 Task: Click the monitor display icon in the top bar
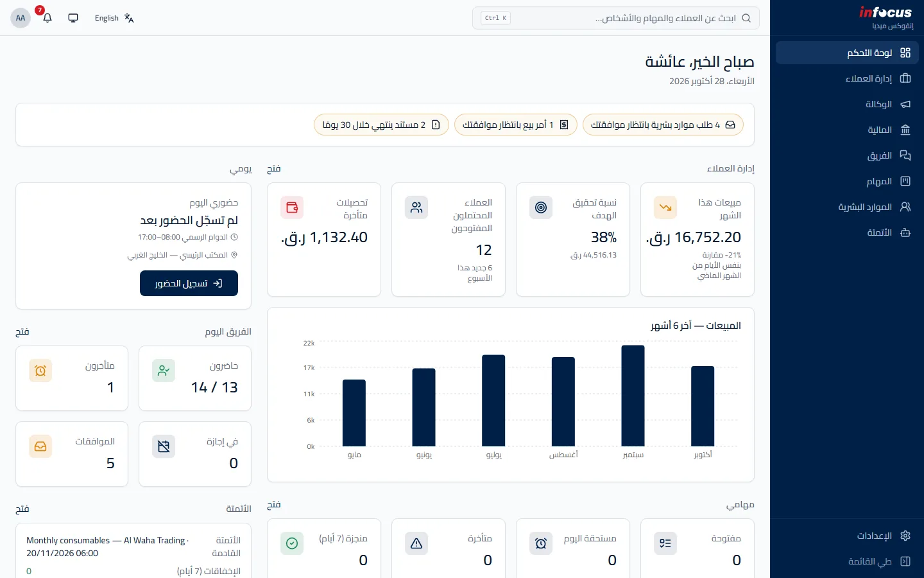pyautogui.click(x=73, y=18)
